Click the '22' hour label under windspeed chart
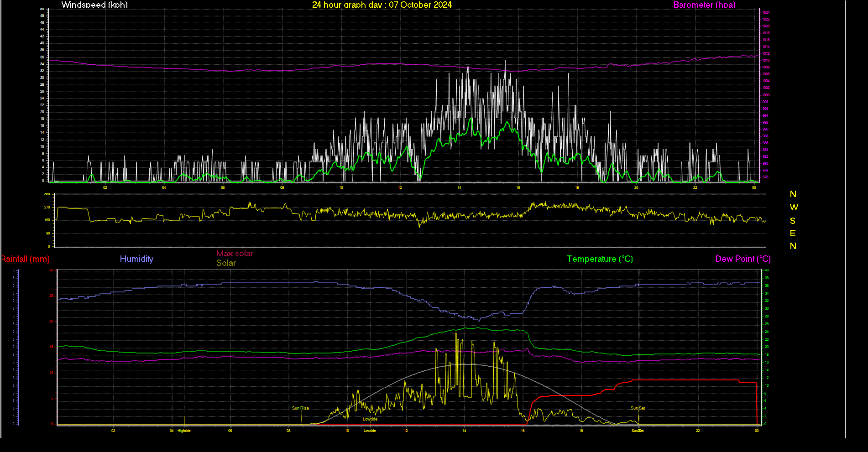 pyautogui.click(x=695, y=187)
